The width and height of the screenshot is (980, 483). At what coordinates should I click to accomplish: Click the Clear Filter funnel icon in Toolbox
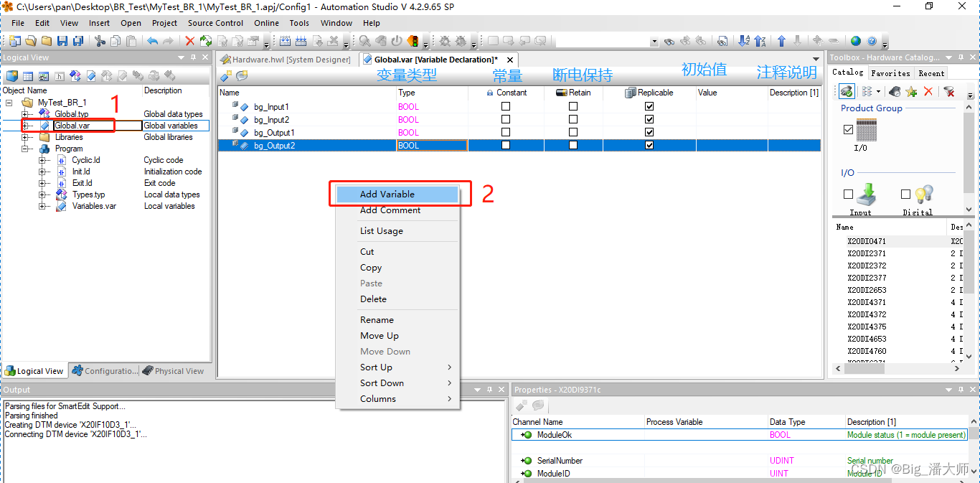click(x=948, y=91)
